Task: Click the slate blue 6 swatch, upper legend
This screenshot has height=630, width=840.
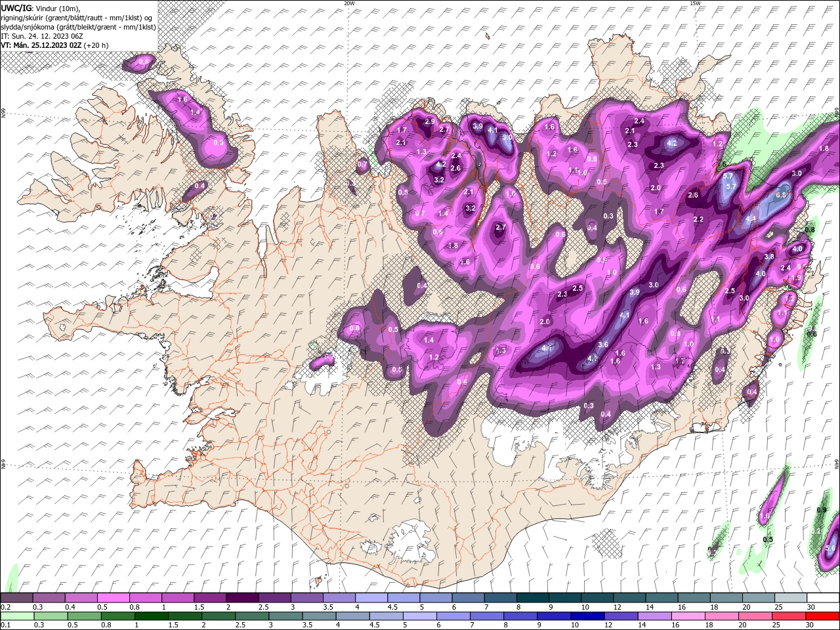Action: pos(468,598)
